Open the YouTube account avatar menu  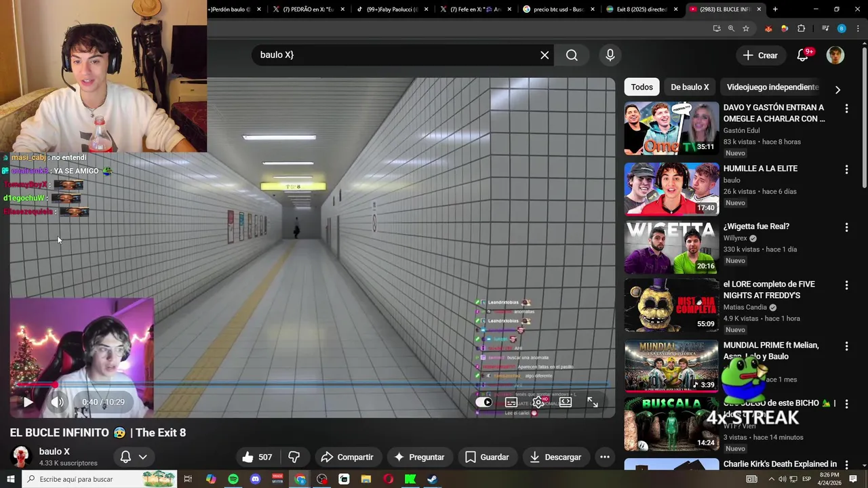835,56
